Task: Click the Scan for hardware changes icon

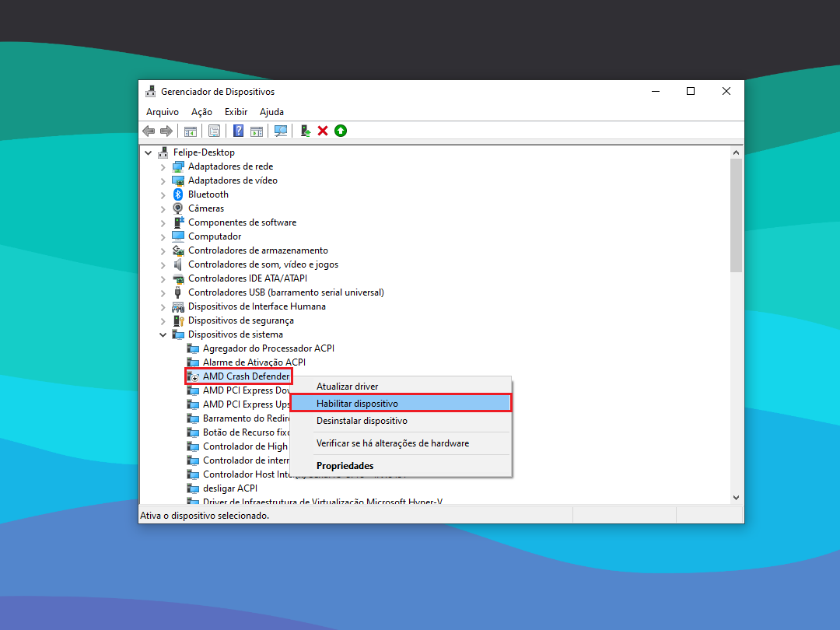Action: coord(281,130)
